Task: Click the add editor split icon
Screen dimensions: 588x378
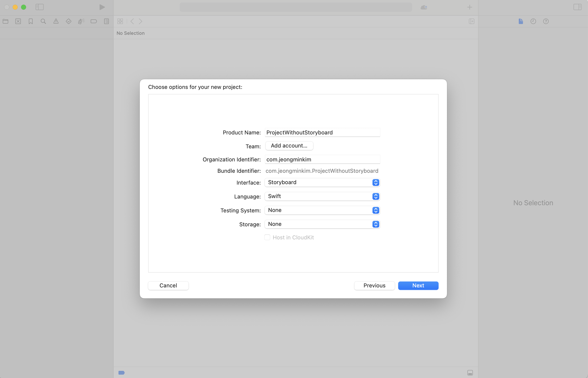Action: [x=472, y=21]
